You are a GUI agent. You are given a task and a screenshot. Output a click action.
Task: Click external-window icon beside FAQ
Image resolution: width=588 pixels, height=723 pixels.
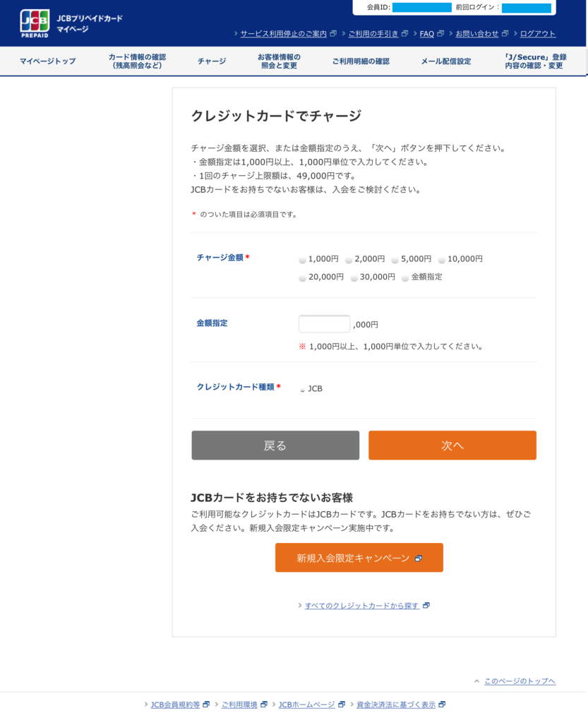440,33
